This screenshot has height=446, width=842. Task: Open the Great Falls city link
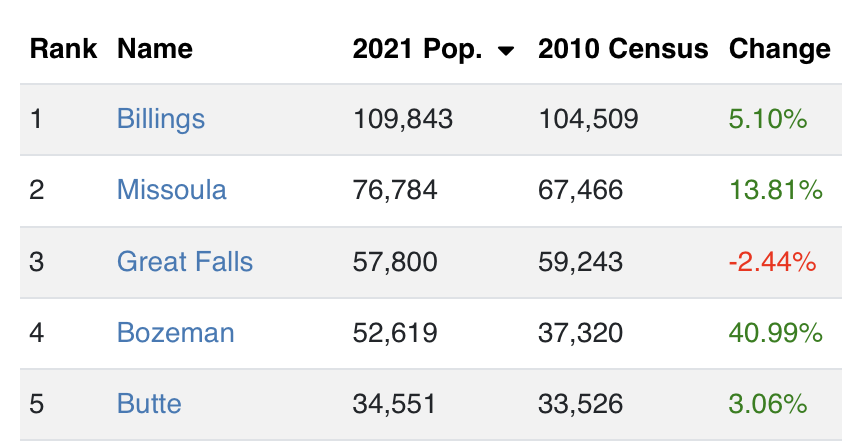click(x=185, y=262)
